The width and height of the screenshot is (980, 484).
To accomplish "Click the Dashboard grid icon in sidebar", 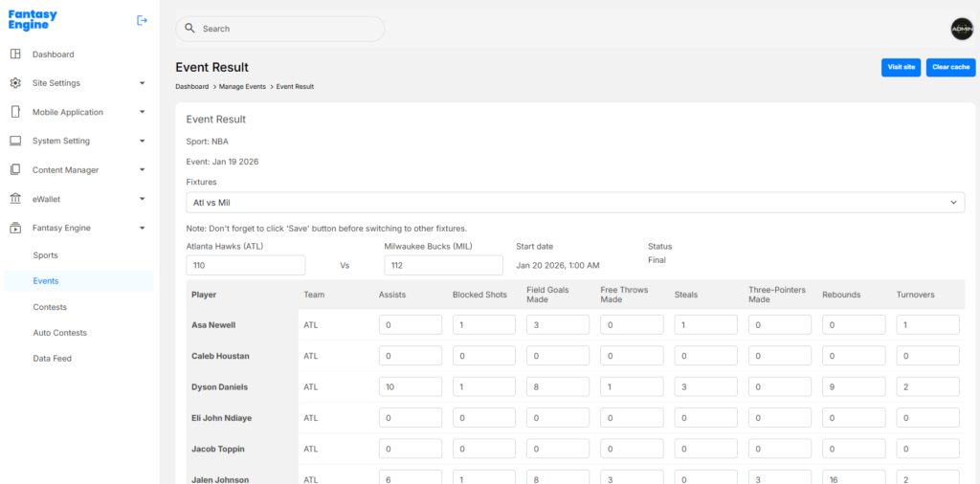I will pyautogui.click(x=15, y=55).
